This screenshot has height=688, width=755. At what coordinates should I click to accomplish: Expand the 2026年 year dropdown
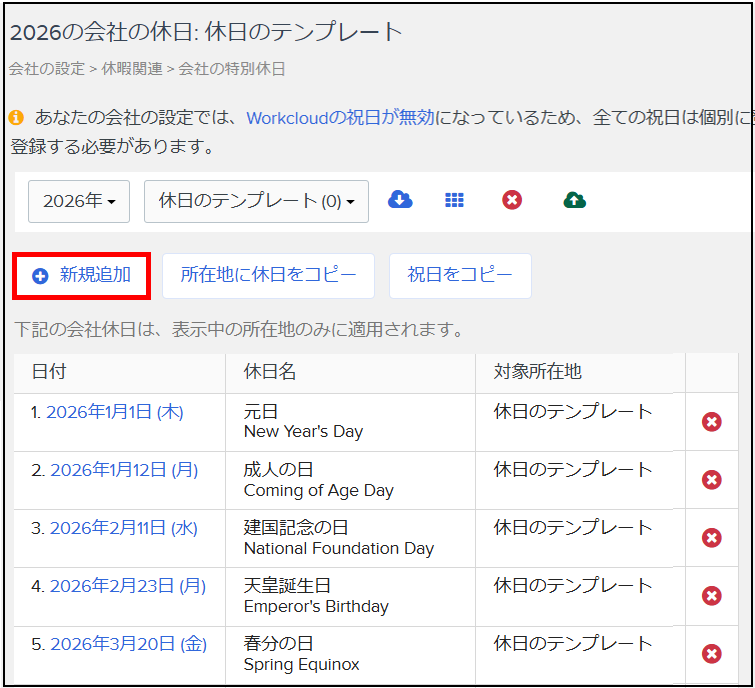pyautogui.click(x=80, y=201)
